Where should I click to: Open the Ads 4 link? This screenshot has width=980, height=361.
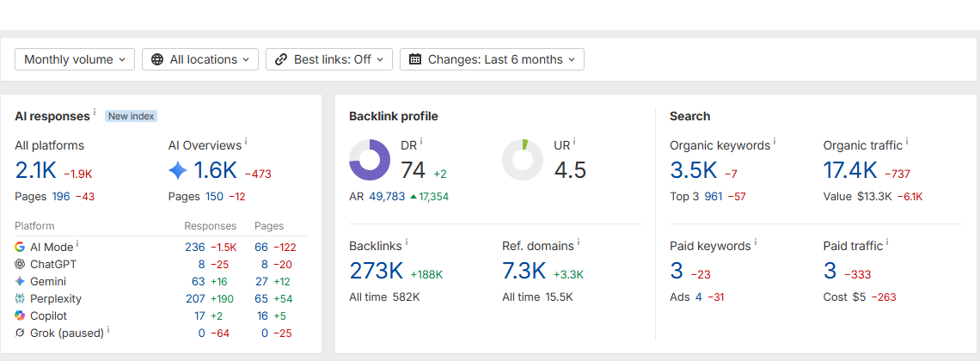point(699,297)
